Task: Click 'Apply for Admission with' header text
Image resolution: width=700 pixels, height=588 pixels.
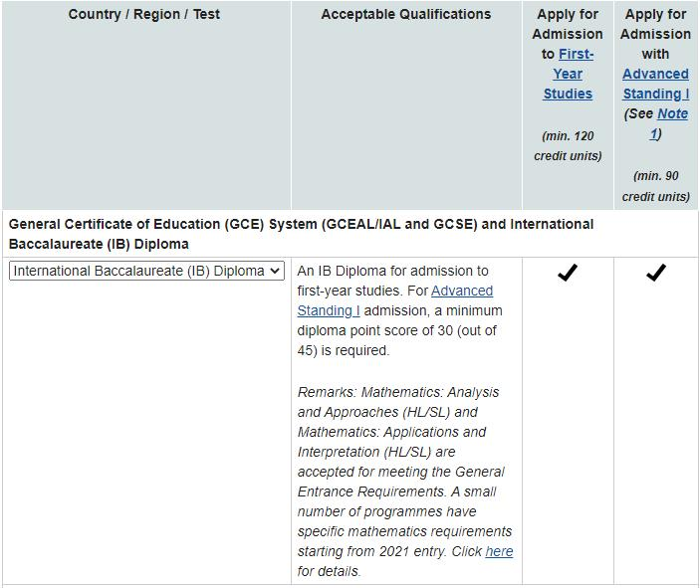Action: (x=655, y=34)
